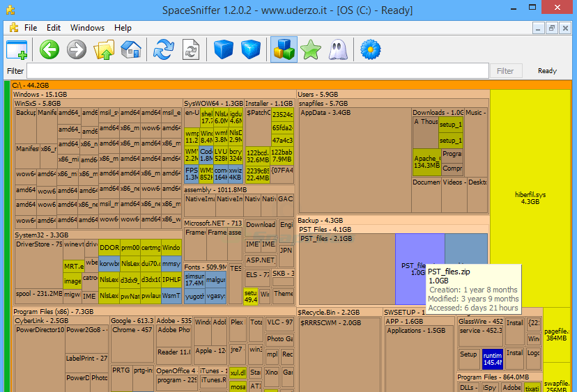Select the Downloads - 1.0G folder label
Viewport: 577px width, 392px height.
click(x=438, y=113)
